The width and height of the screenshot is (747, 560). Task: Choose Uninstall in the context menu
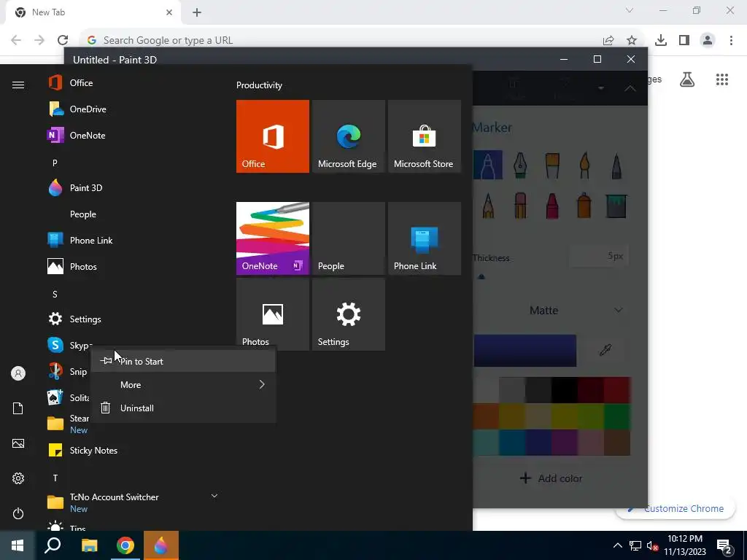point(183,408)
